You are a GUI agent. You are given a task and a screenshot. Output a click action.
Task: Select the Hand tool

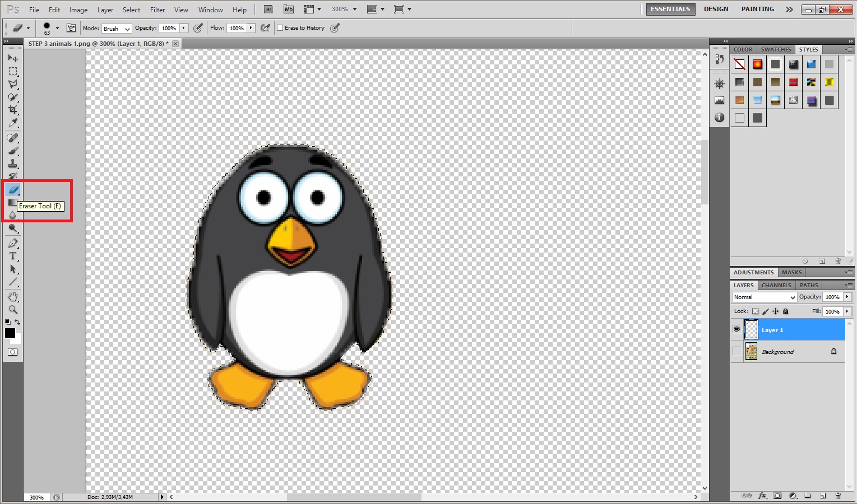coord(13,296)
